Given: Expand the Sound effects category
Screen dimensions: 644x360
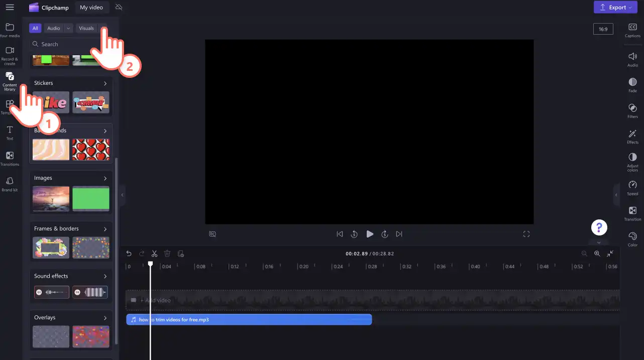Looking at the screenshot, I should [x=105, y=276].
